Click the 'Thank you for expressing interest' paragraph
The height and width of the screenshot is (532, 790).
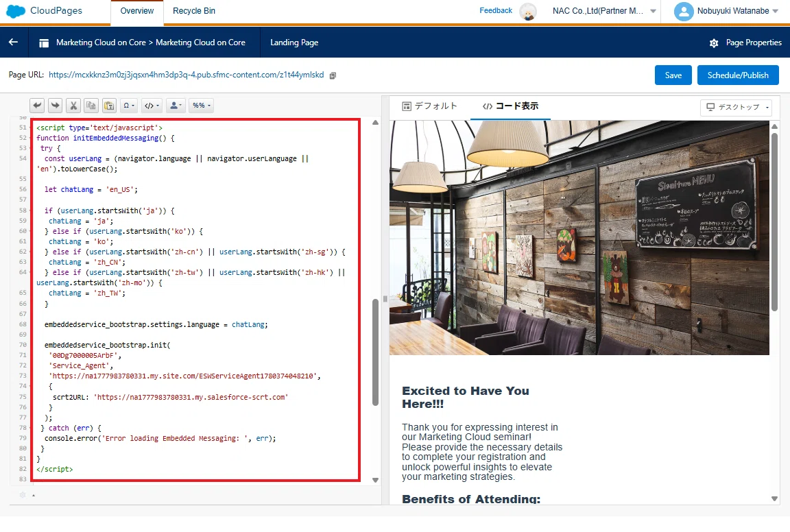482,452
